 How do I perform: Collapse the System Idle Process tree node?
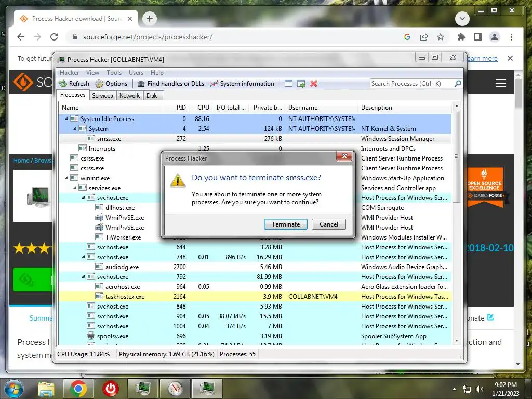coord(67,119)
